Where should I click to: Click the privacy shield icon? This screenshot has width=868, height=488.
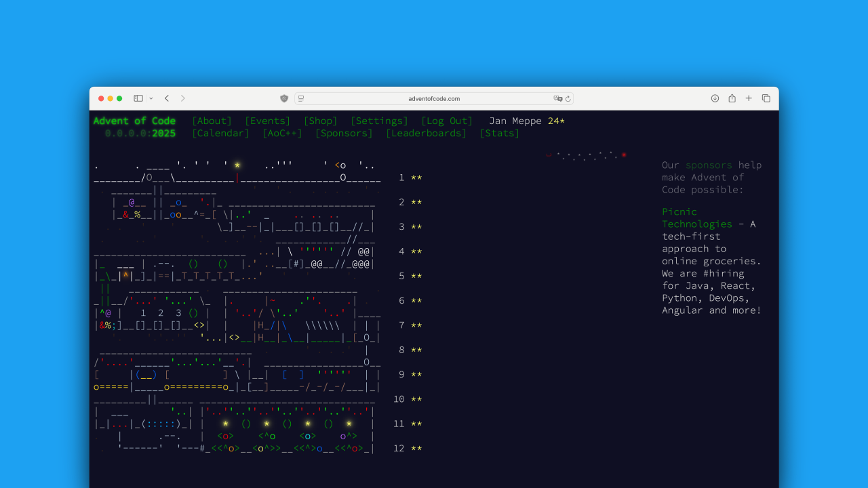[x=284, y=98]
